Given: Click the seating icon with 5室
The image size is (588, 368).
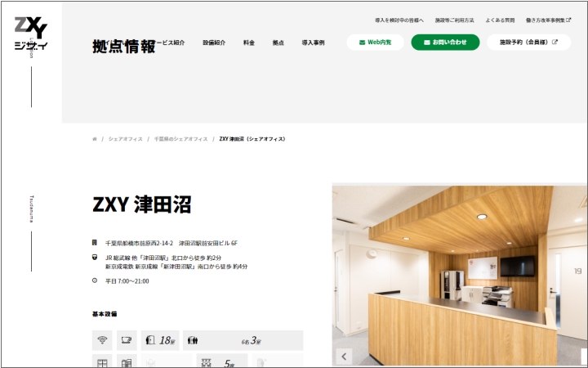Looking at the screenshot, I should click(222, 361).
